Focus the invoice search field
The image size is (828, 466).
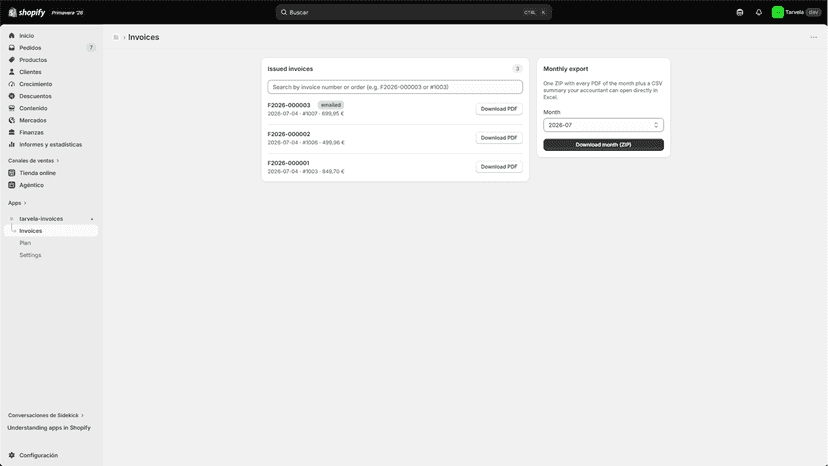point(395,87)
